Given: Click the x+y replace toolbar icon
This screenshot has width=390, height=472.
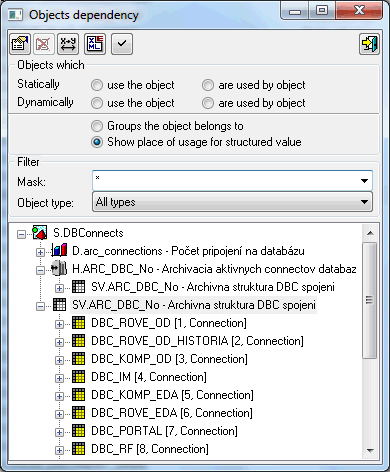Looking at the screenshot, I should pos(68,44).
